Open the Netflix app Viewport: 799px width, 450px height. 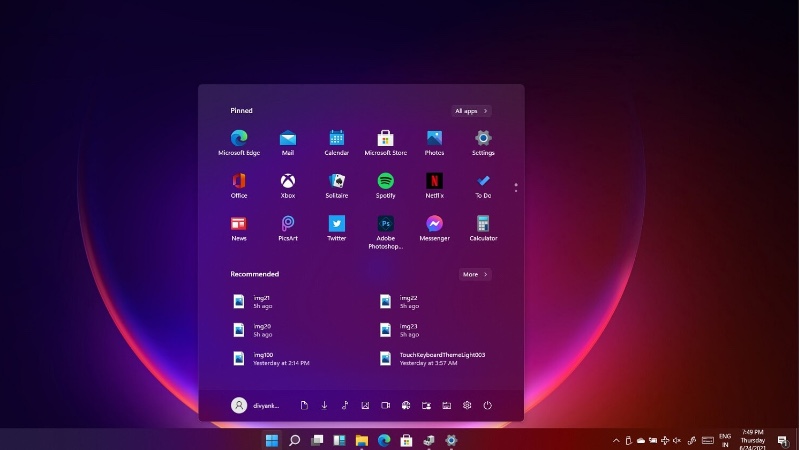435,182
